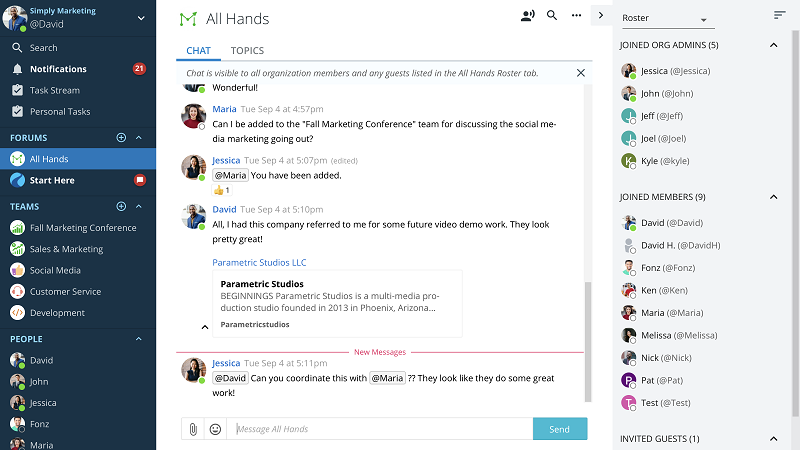This screenshot has width=800, height=450.
Task: Open Task Stream in the sidebar
Action: tap(78, 90)
